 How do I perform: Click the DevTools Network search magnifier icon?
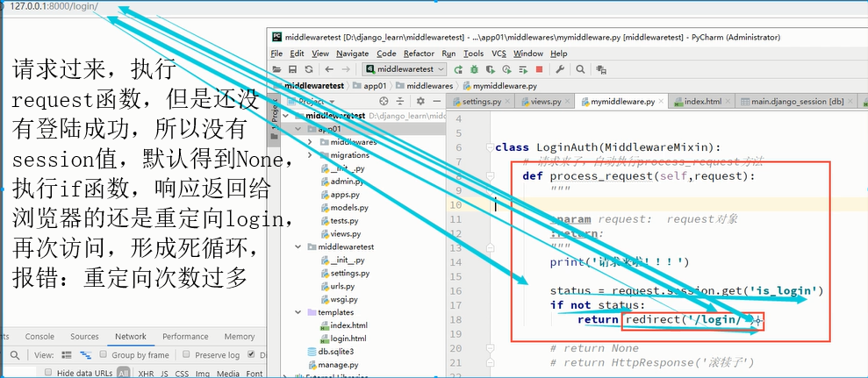(x=15, y=354)
